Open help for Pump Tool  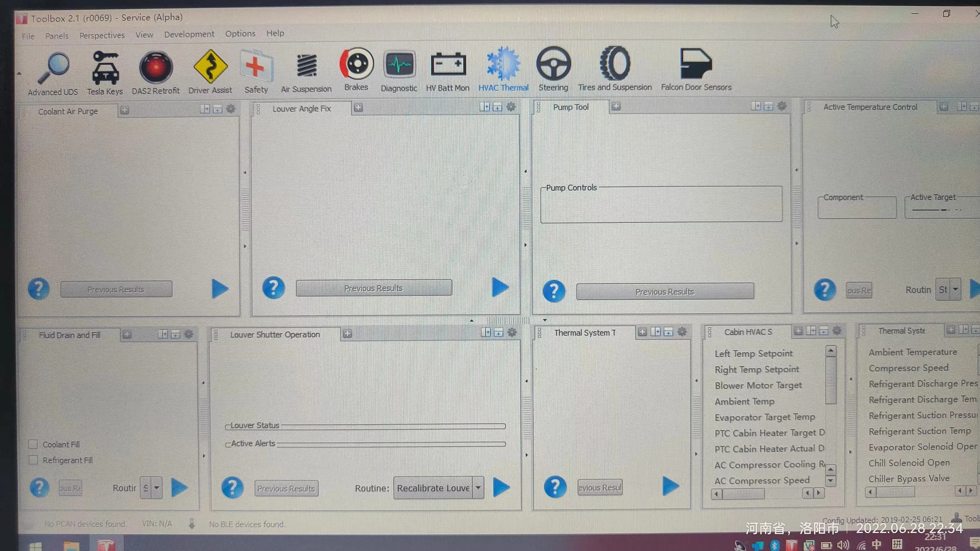[554, 291]
